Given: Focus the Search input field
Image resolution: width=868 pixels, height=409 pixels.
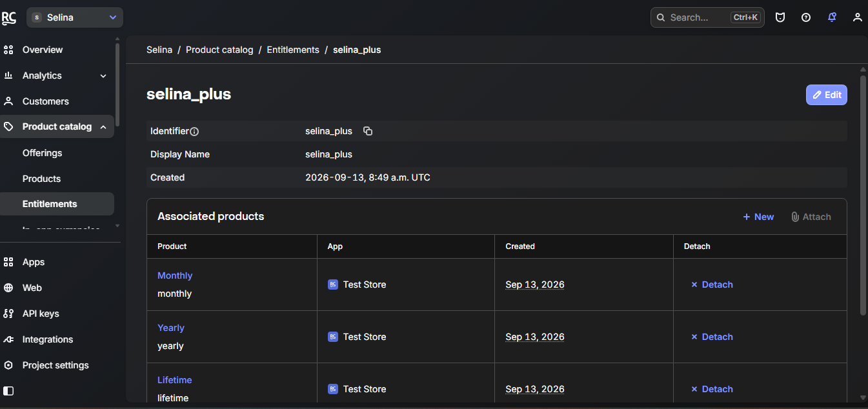Looking at the screenshot, I should tap(707, 17).
